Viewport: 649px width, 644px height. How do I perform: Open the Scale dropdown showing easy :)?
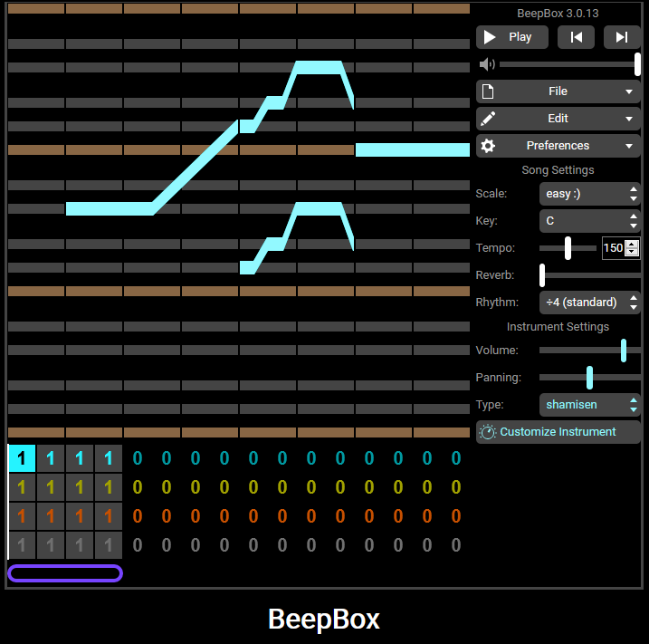pyautogui.click(x=590, y=194)
